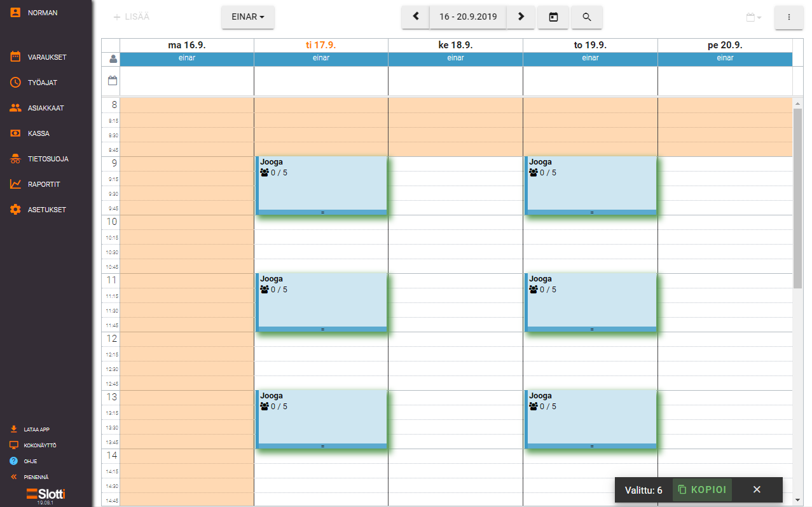Click the pe 20.9. day header
The height and width of the screenshot is (507, 812).
[725, 45]
